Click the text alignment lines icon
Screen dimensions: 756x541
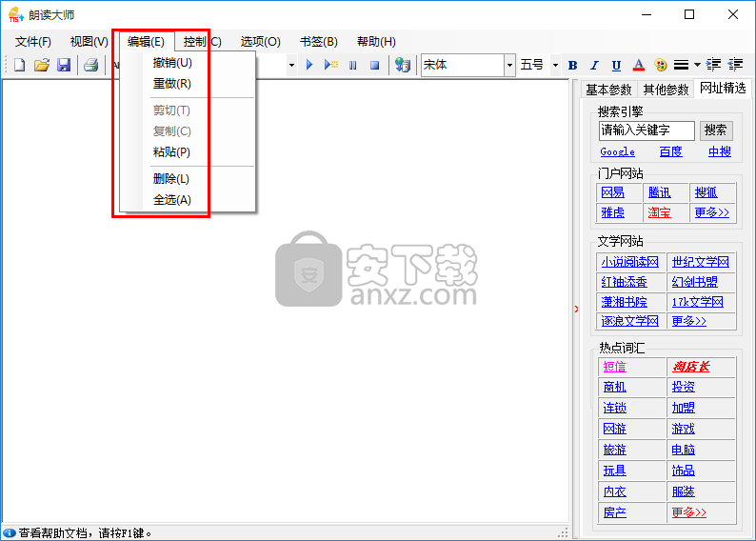(681, 65)
